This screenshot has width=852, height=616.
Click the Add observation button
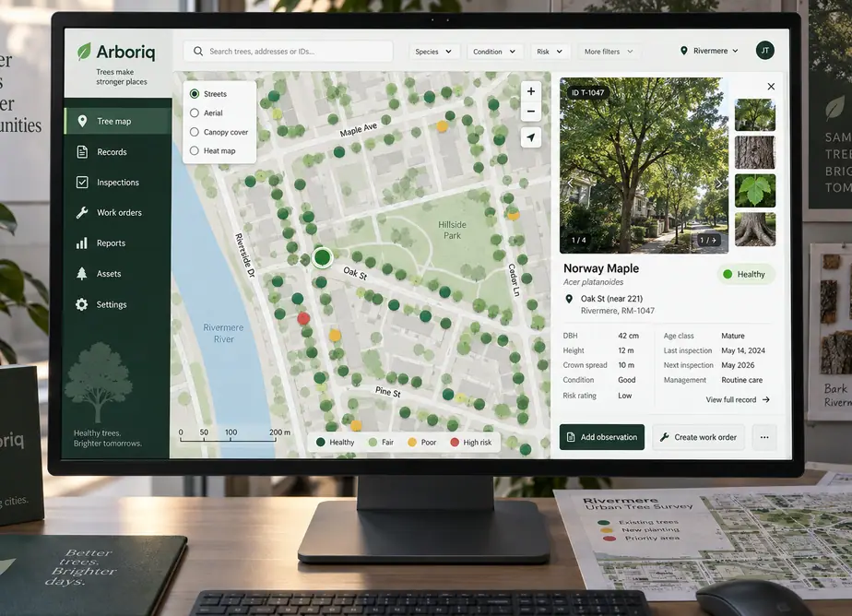coord(601,437)
